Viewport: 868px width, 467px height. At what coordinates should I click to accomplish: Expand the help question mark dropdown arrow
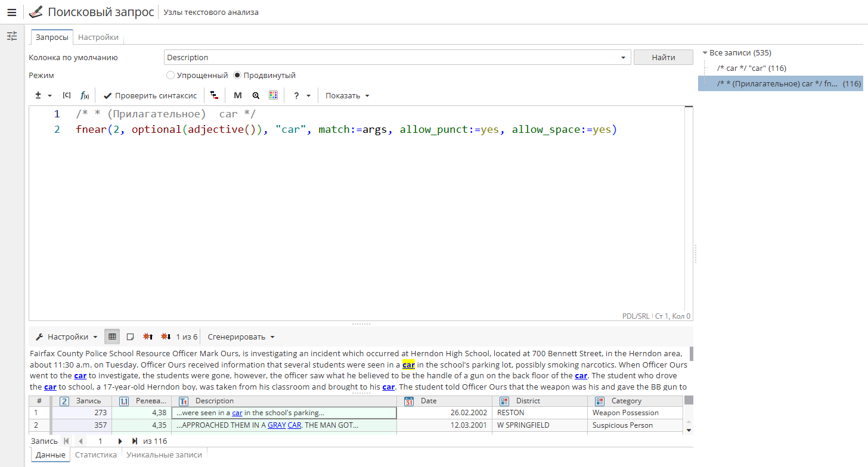coord(308,95)
